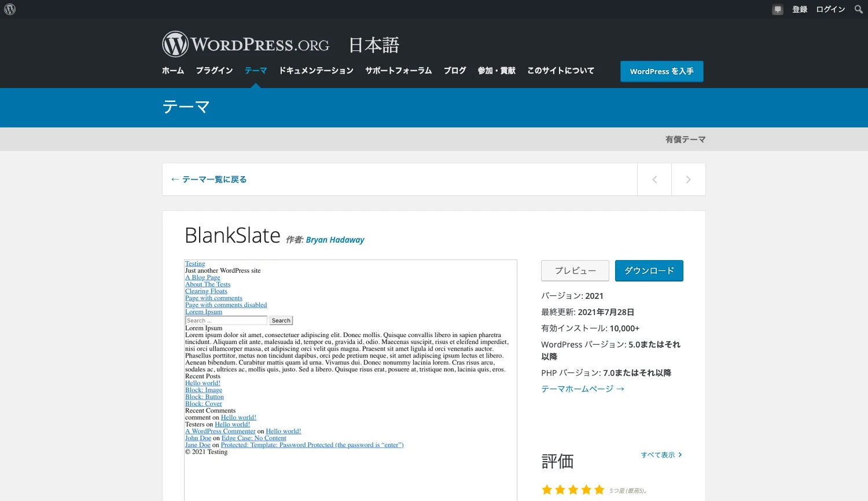
Task: Select ホーム in navigation menu
Action: [x=173, y=71]
